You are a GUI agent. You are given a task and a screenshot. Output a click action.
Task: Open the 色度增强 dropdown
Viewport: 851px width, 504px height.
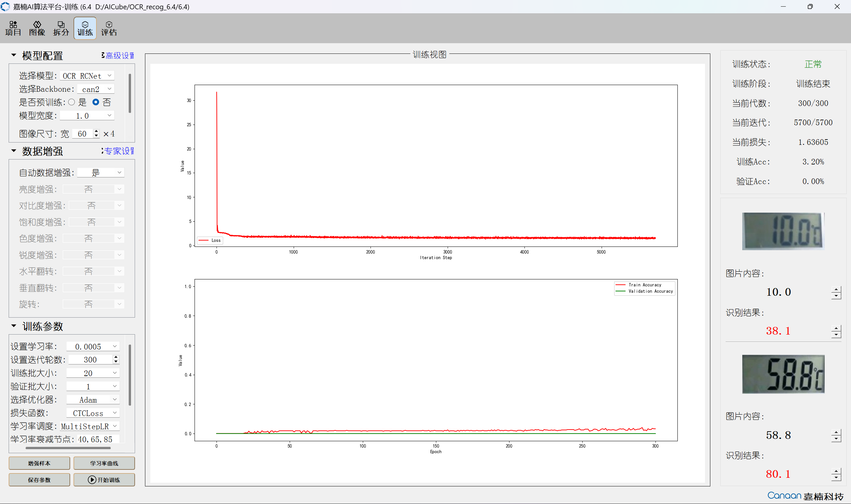click(x=93, y=239)
